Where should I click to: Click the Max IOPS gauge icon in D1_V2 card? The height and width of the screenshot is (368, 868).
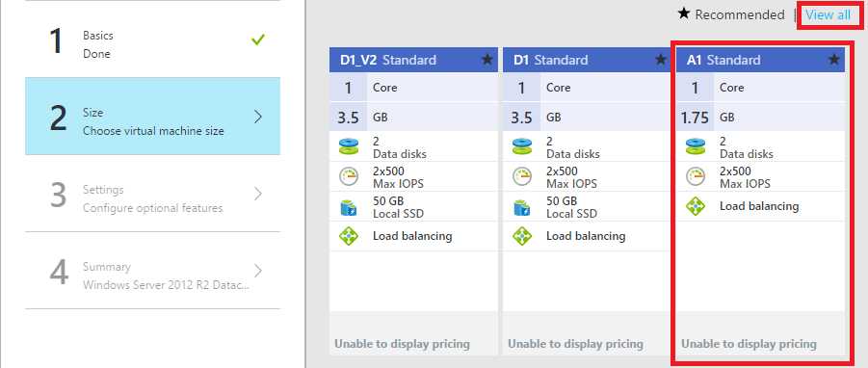350,176
